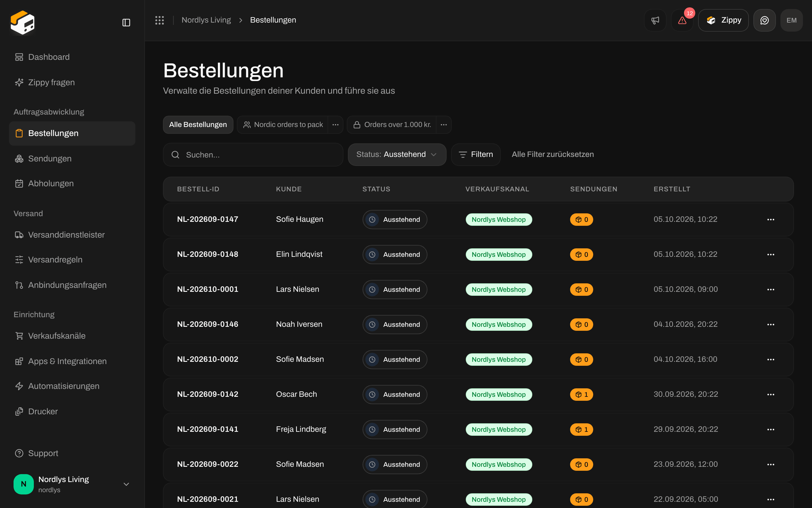The image size is (812, 508).
Task: Open row menu for order NL-202609-0147
Action: pos(771,219)
